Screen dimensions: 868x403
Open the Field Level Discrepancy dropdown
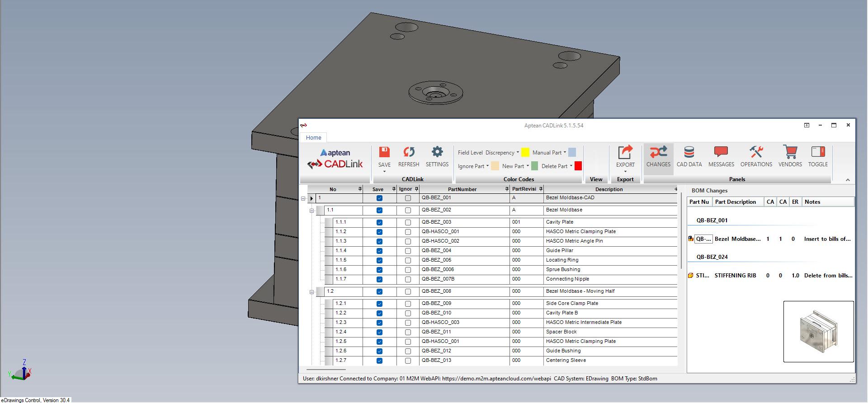518,153
